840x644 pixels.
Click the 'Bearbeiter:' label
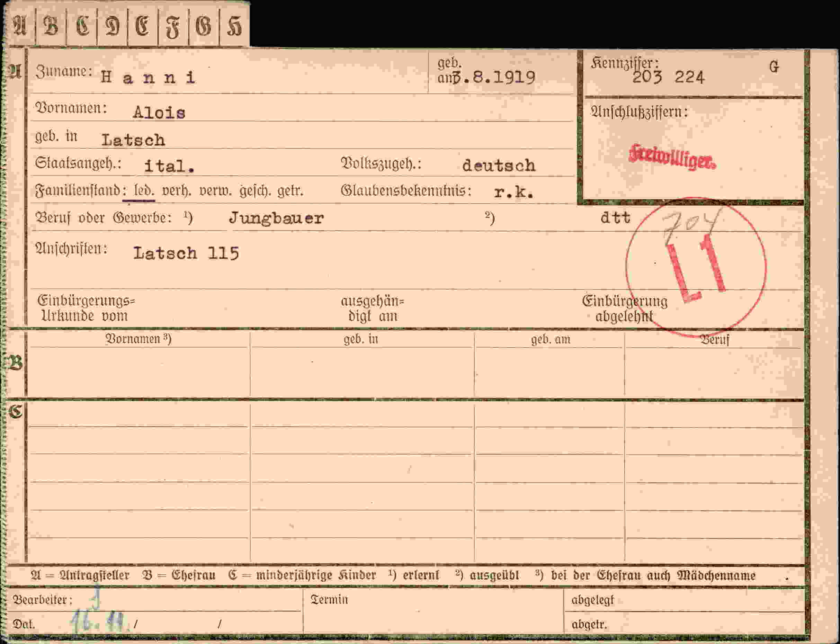[x=43, y=600]
